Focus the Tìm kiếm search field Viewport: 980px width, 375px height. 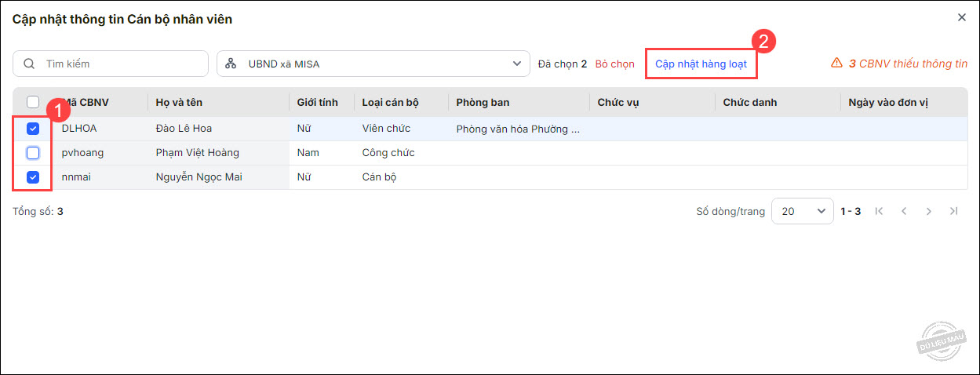pyautogui.click(x=122, y=64)
